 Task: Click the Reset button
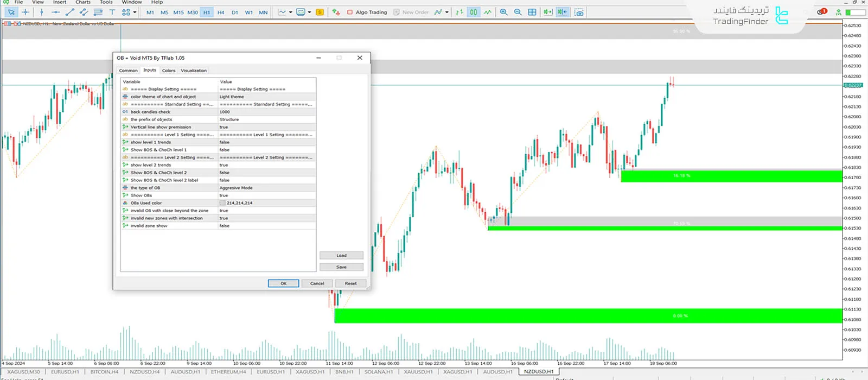click(350, 283)
